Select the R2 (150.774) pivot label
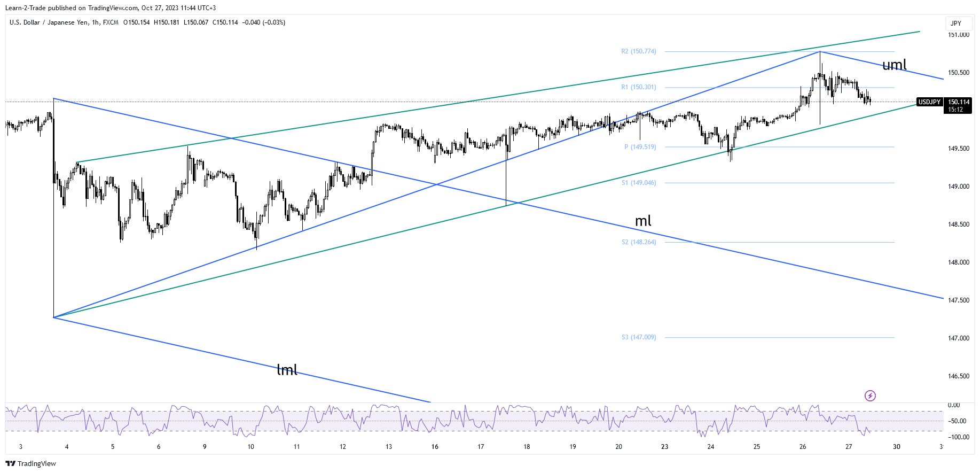 click(x=638, y=51)
